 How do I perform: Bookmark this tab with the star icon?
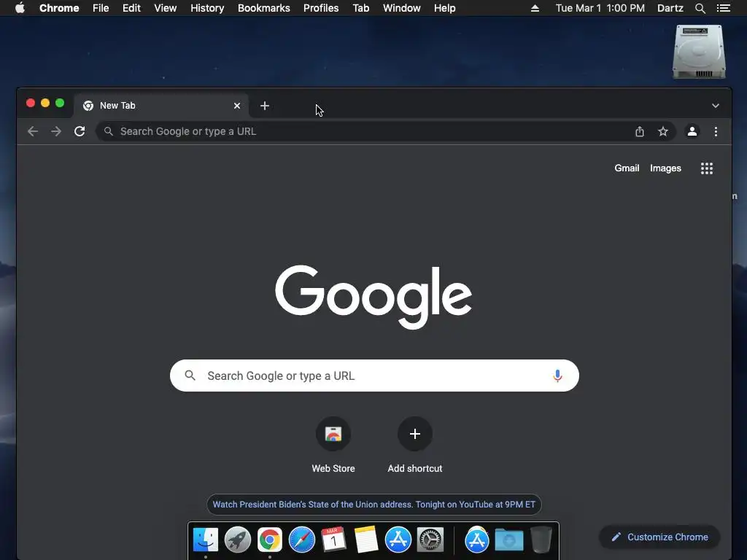662,131
